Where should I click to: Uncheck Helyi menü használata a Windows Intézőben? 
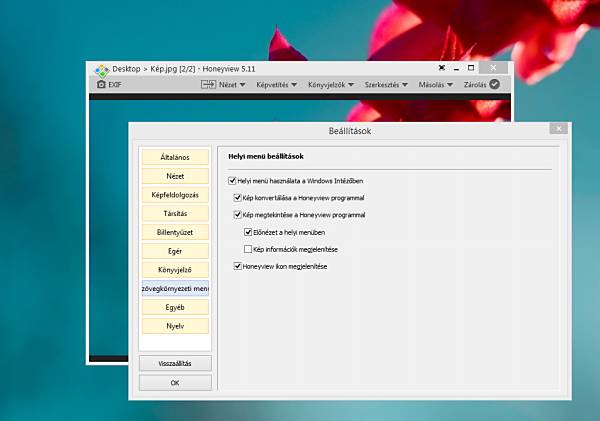pos(232,181)
